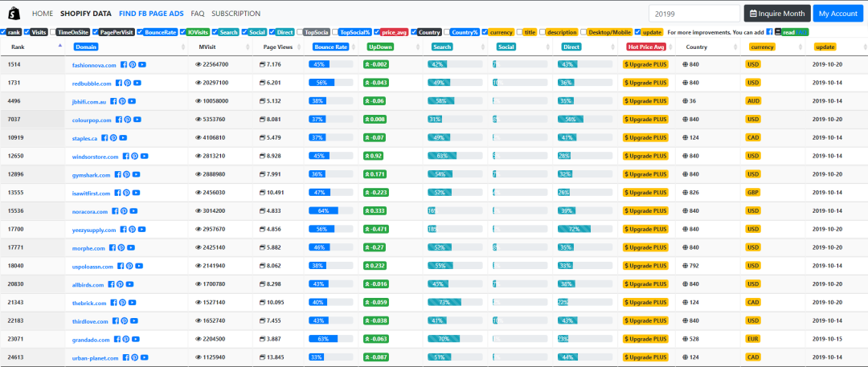Open noracora.com Pinterest icon
Viewport: 868px width, 367px height.
[x=124, y=211]
